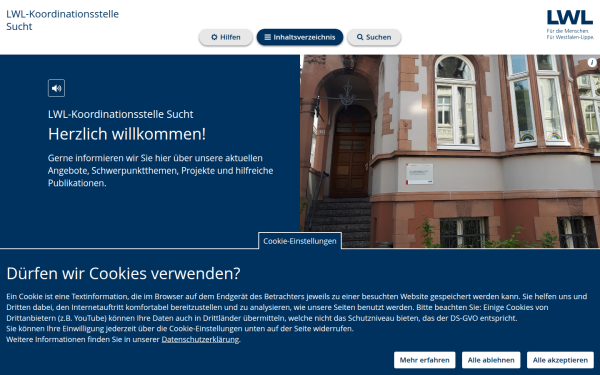
Task: Click the Dürfen wir Cookies verwenden? heading
Action: 123,274
